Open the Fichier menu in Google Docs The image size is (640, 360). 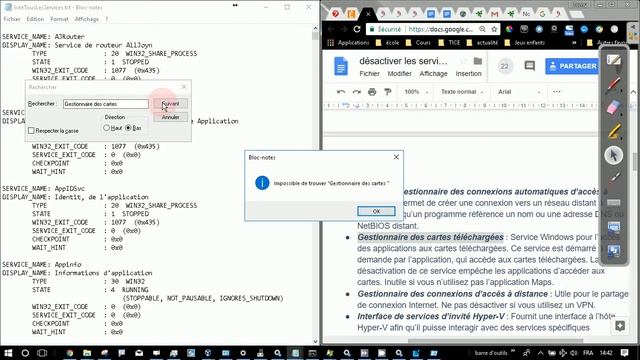(x=369, y=74)
